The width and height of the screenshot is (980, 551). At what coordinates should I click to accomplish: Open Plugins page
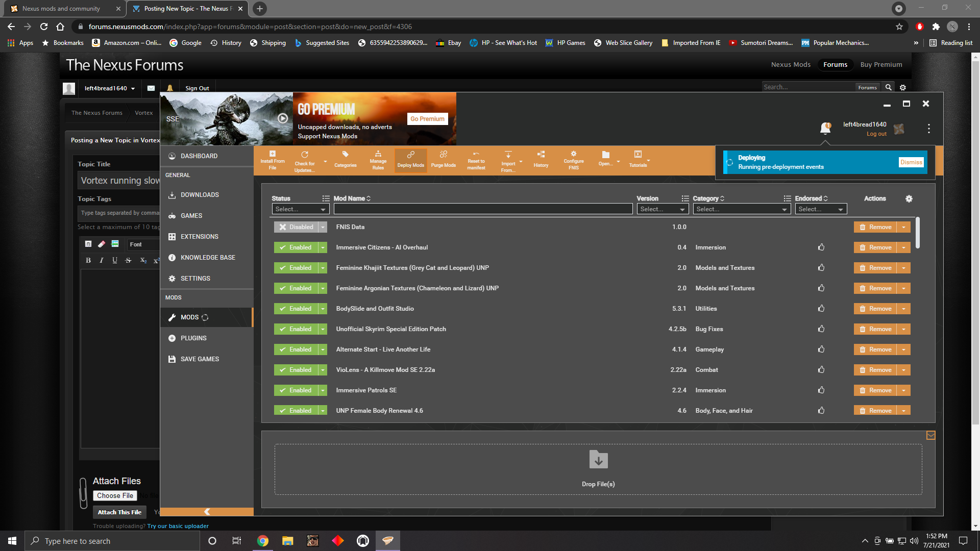(x=207, y=338)
